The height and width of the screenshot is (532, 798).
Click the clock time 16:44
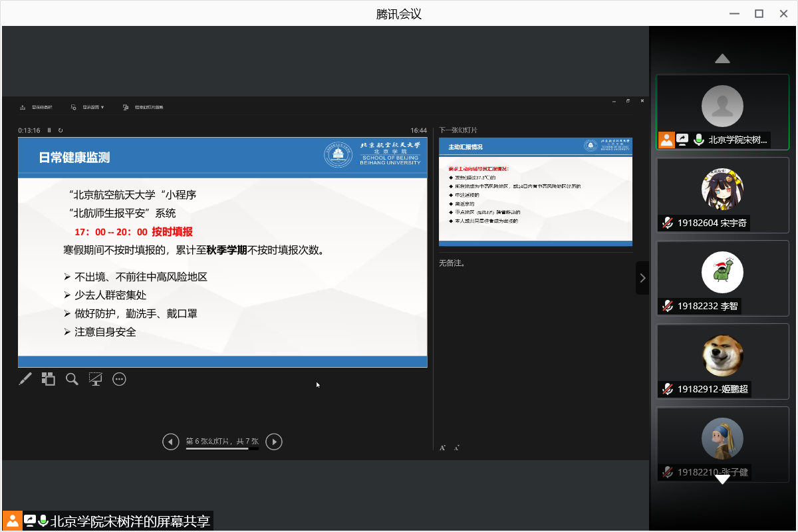coord(418,130)
